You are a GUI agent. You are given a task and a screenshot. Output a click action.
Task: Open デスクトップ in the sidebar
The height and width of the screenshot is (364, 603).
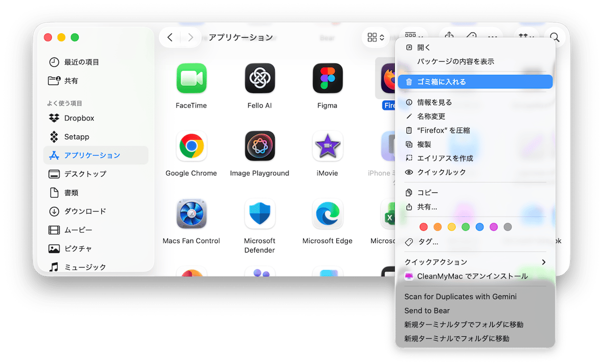click(96, 174)
